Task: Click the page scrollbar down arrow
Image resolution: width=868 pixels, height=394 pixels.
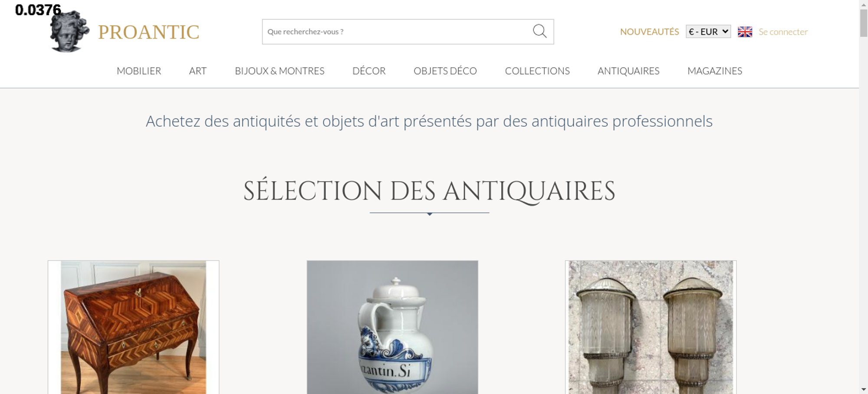Action: pos(864,389)
